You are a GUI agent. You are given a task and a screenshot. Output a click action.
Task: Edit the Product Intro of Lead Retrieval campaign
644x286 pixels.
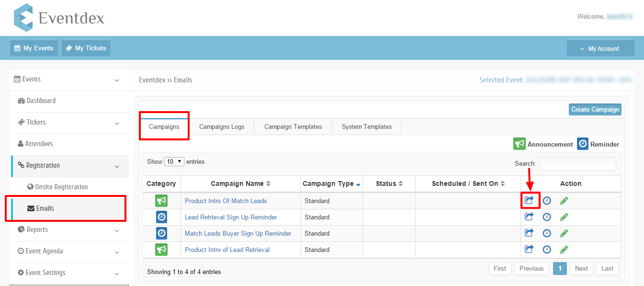564,250
